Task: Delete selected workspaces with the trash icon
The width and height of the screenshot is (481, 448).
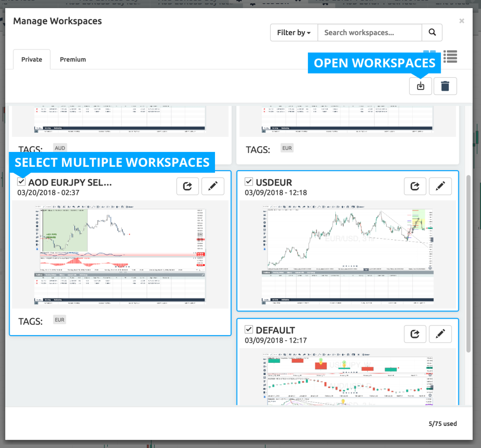Action: (x=445, y=86)
